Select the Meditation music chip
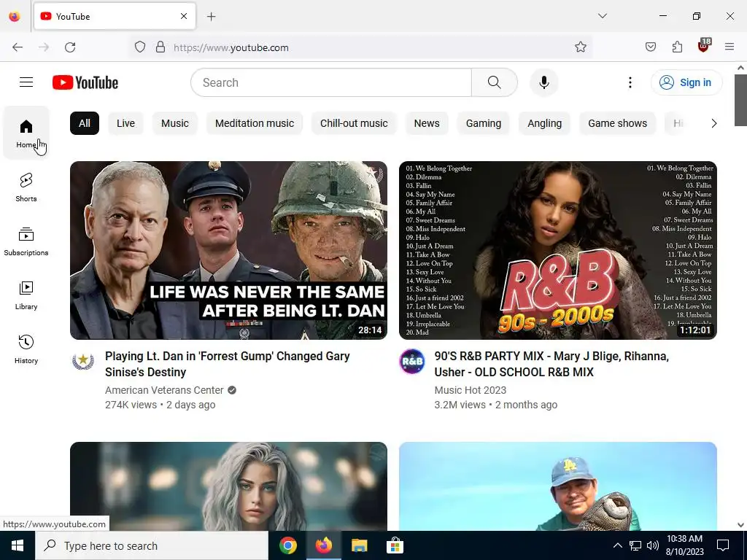This screenshot has width=747, height=560. tap(255, 123)
